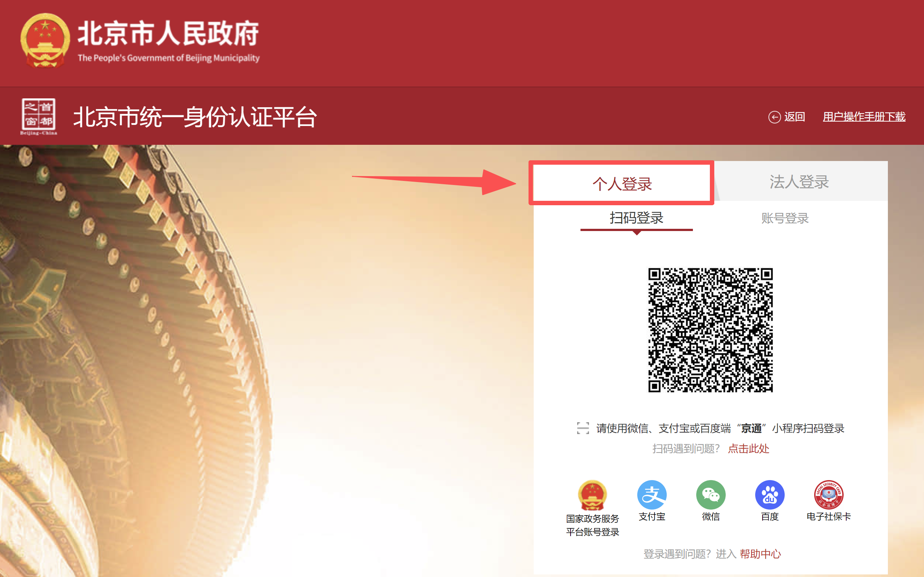Screen dimensions: 924x577
Task: Click the 北京市统一身份认证平台 title text
Action: pos(195,117)
